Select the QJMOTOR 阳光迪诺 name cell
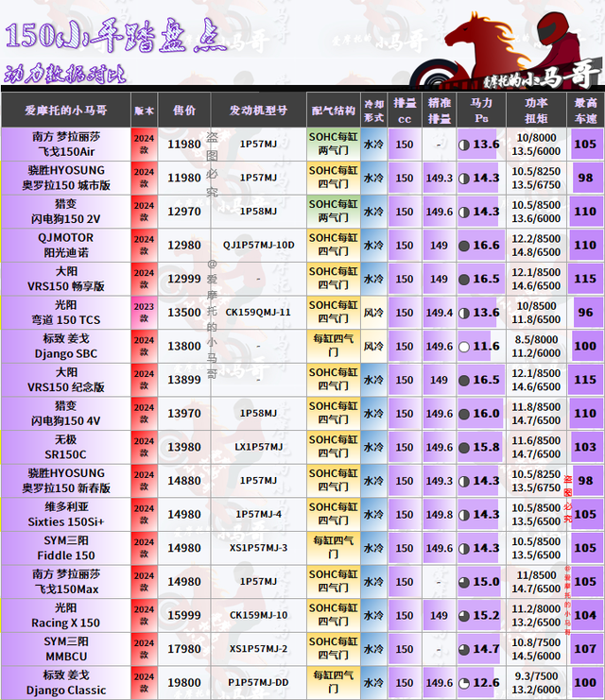 tap(66, 245)
